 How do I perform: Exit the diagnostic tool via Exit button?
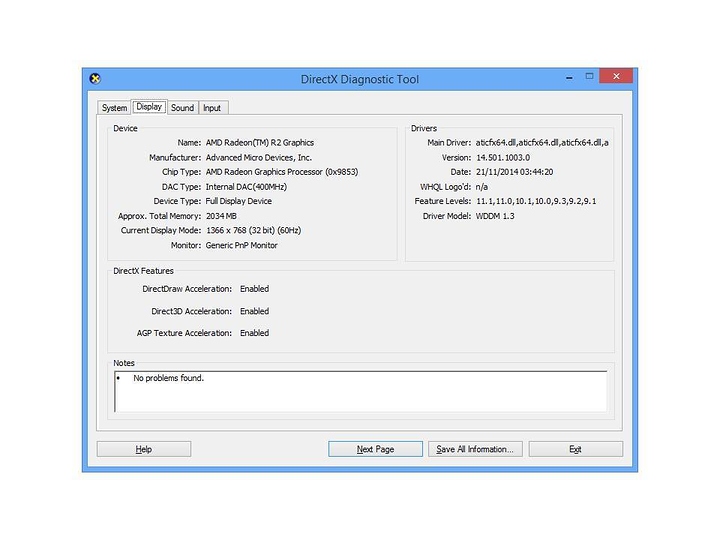point(575,449)
